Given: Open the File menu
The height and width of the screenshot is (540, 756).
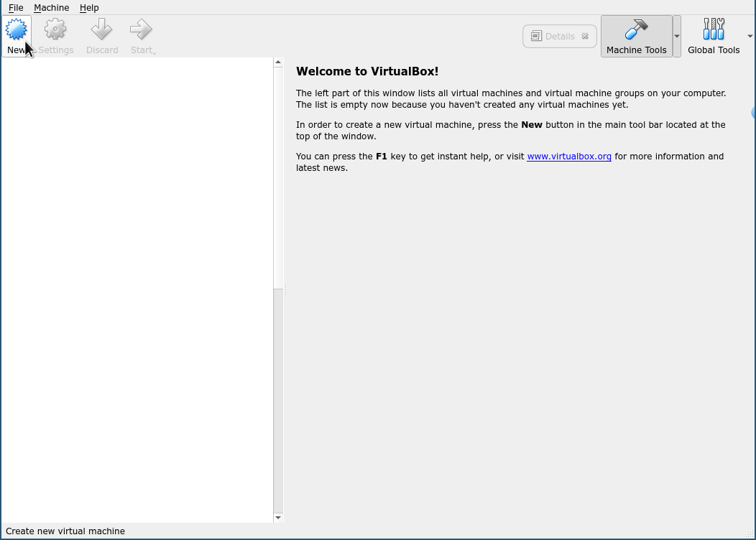Looking at the screenshot, I should click(x=16, y=8).
